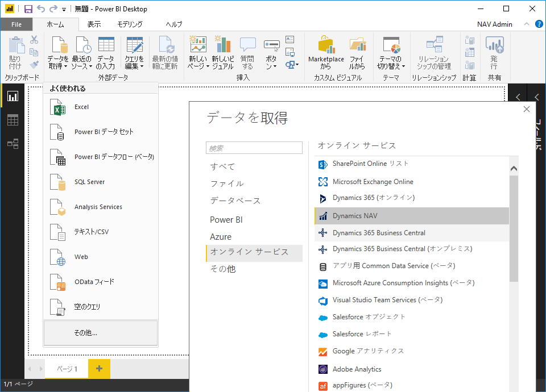Choose OData フィード from the menu
546x392 pixels.
[x=101, y=282]
